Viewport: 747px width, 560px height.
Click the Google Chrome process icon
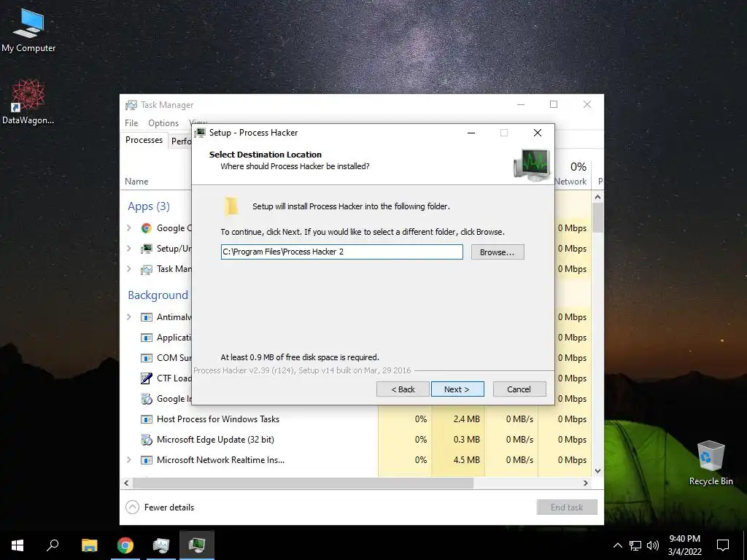point(146,228)
